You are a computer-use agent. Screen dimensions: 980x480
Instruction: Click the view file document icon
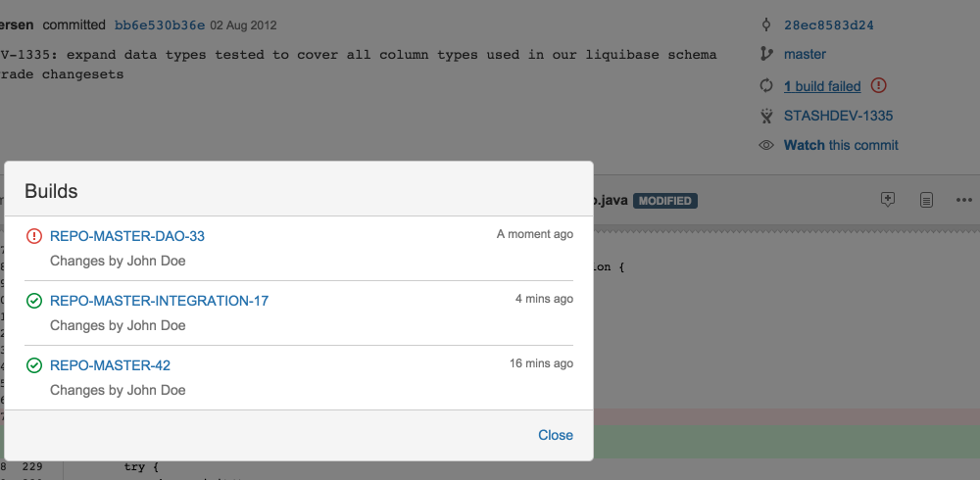click(x=926, y=200)
